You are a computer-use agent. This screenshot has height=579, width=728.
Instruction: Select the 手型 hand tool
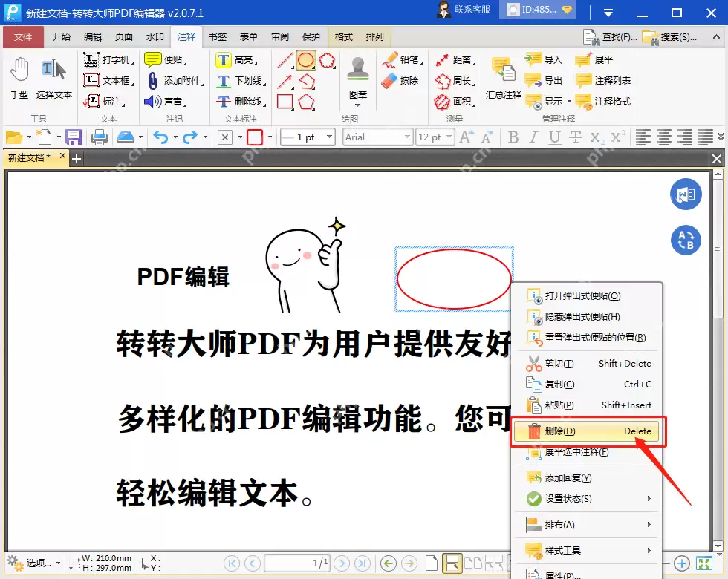click(19, 76)
